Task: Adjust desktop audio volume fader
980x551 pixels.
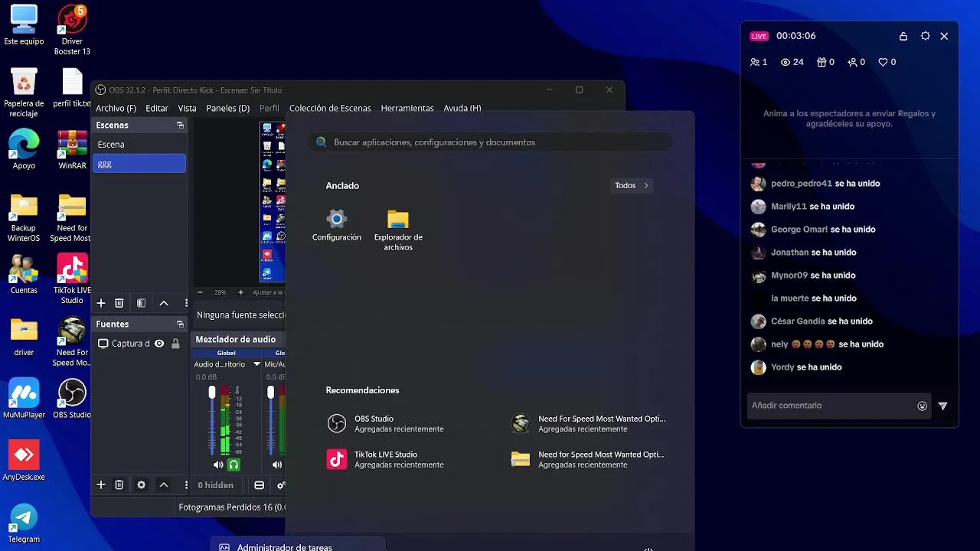Action: (212, 392)
